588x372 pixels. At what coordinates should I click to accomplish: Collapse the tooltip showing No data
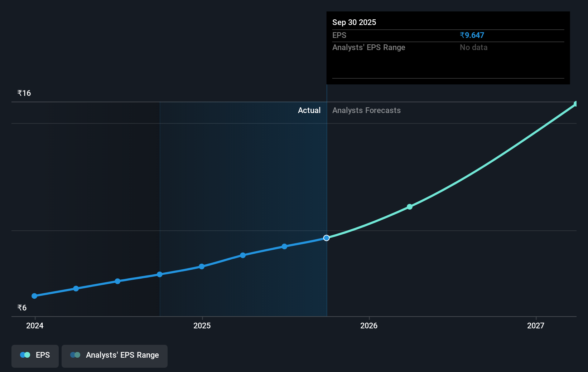[473, 47]
